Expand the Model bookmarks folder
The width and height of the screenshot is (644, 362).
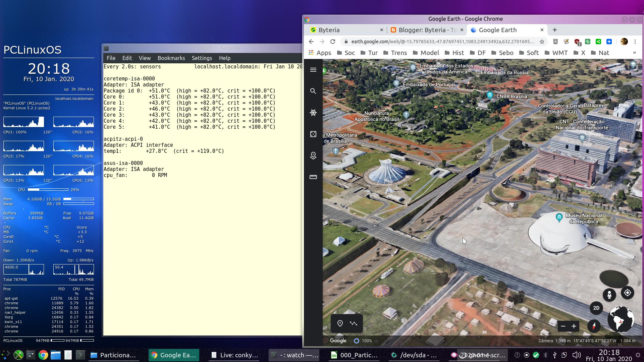[x=426, y=53]
